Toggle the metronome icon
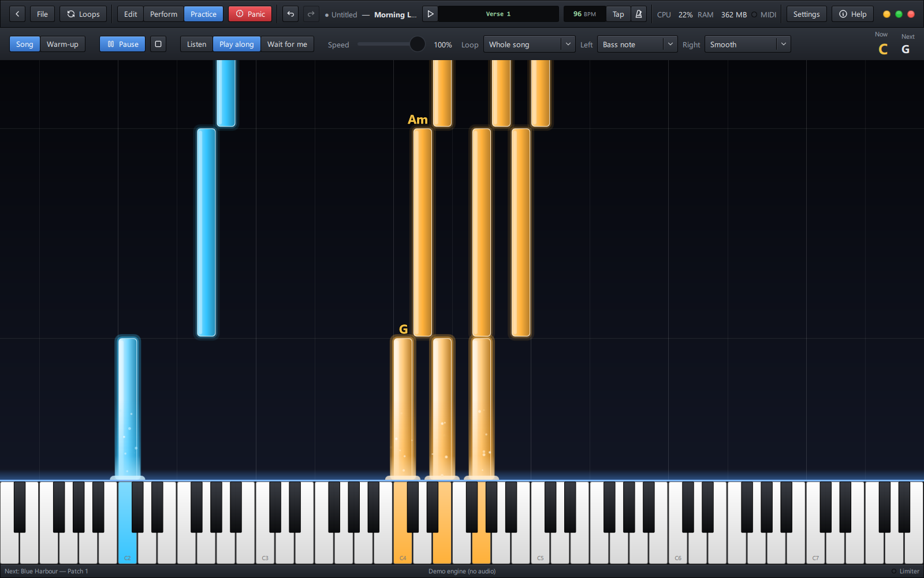 (x=639, y=14)
